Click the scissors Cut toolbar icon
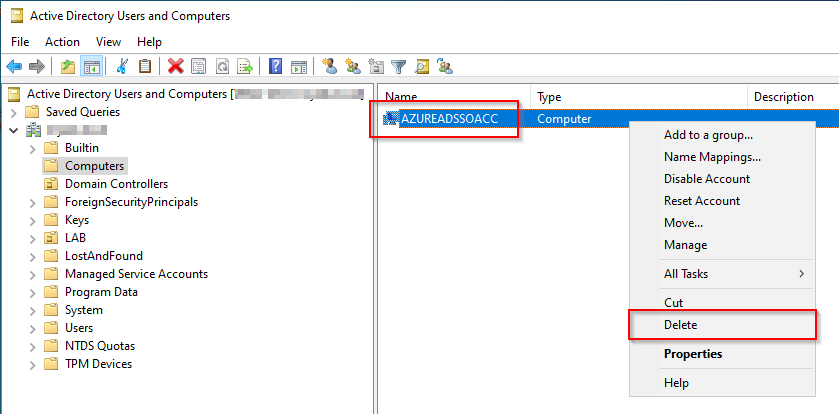The width and height of the screenshot is (839, 414). tap(122, 66)
